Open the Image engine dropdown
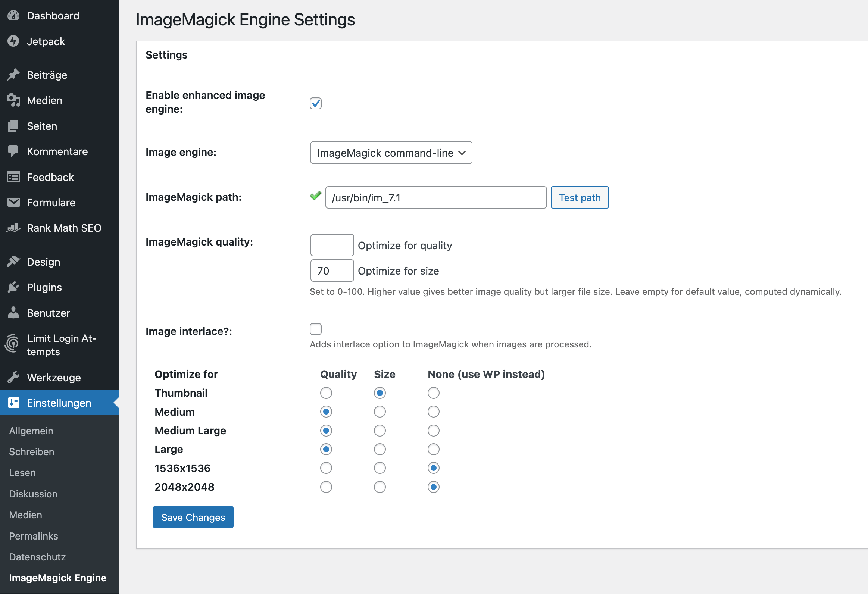Image resolution: width=868 pixels, height=594 pixels. click(x=391, y=153)
